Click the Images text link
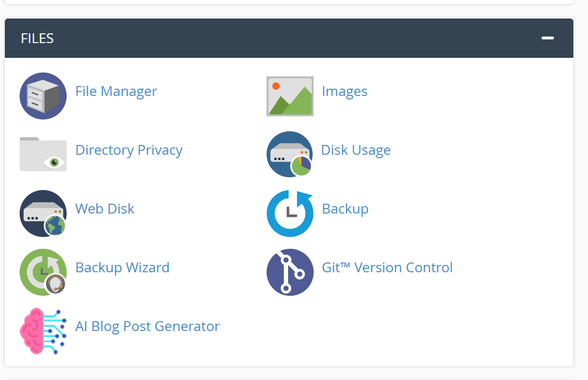The image size is (588, 380). coord(344,91)
